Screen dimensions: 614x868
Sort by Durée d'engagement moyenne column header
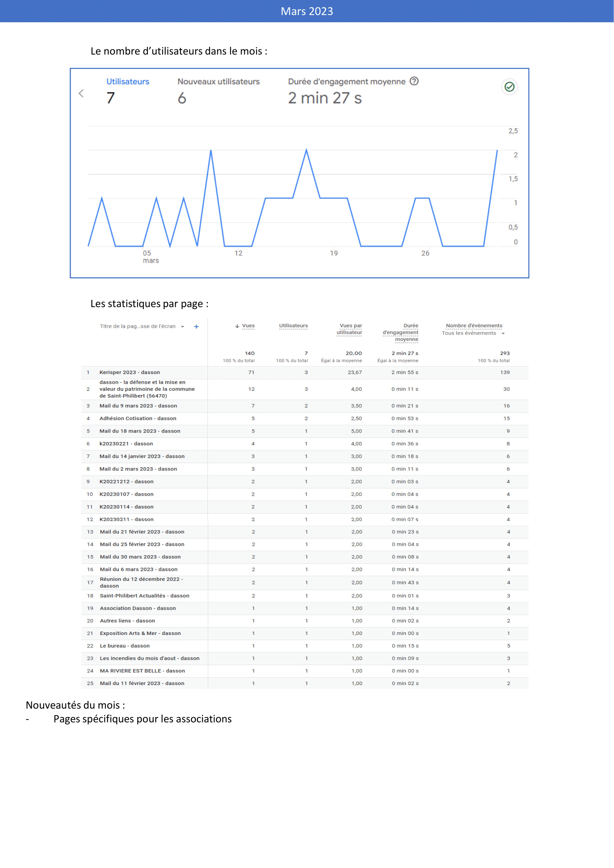pos(401,333)
